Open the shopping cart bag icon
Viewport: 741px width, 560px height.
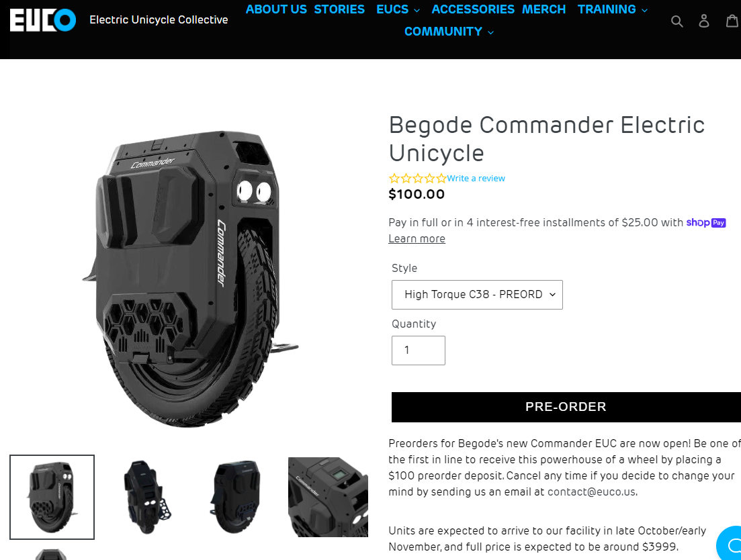[x=732, y=21]
